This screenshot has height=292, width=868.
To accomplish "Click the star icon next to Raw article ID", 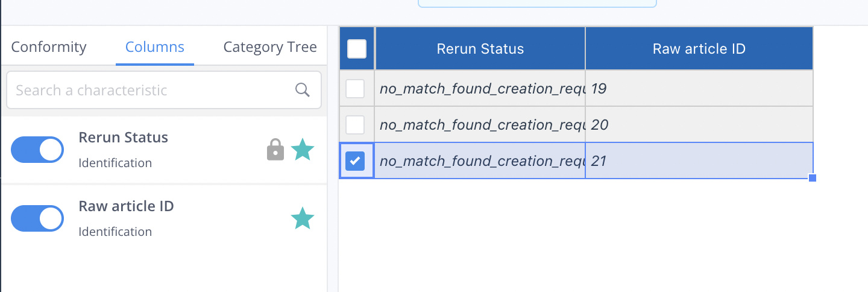I will [x=303, y=218].
